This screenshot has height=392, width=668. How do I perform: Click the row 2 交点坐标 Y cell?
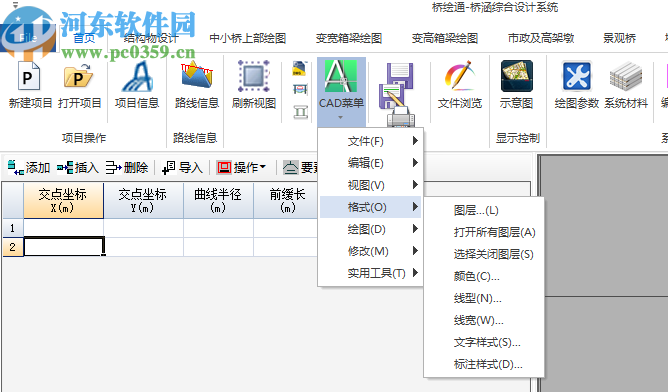point(144,247)
